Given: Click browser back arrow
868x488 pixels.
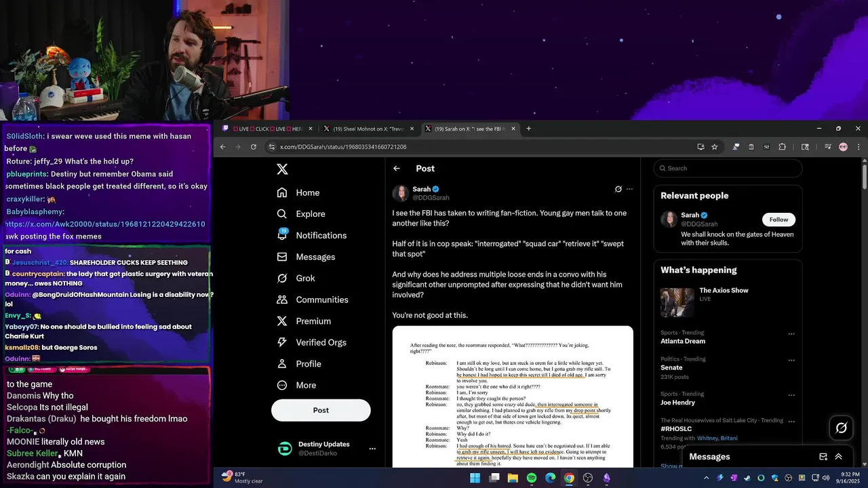Looking at the screenshot, I should click(x=222, y=147).
